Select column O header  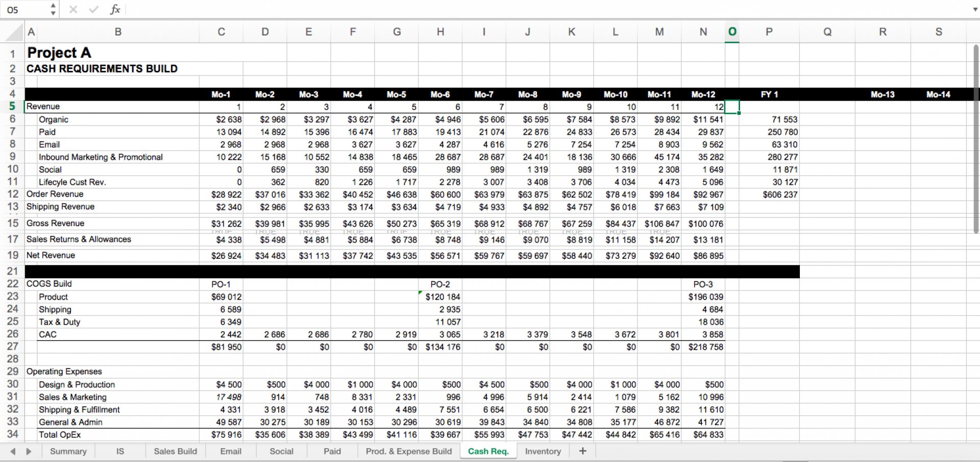[x=732, y=32]
